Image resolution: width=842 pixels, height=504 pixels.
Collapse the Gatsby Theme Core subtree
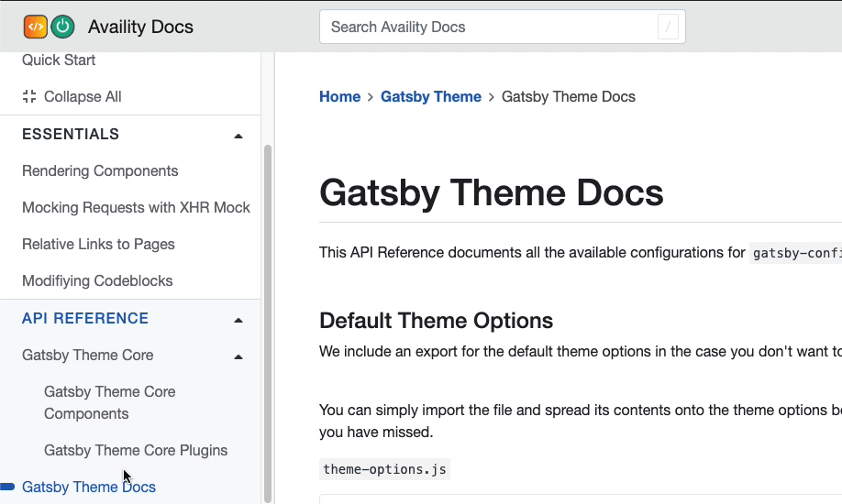[x=238, y=356]
